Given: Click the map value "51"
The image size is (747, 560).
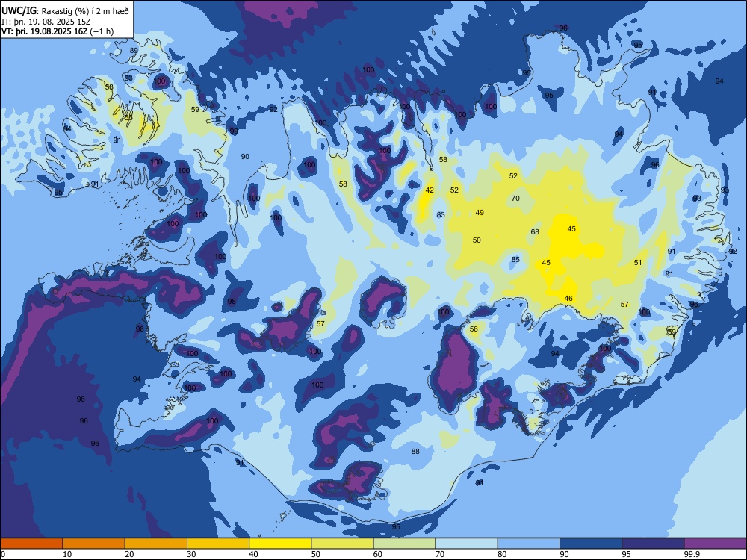Looking at the screenshot, I should point(638,262).
